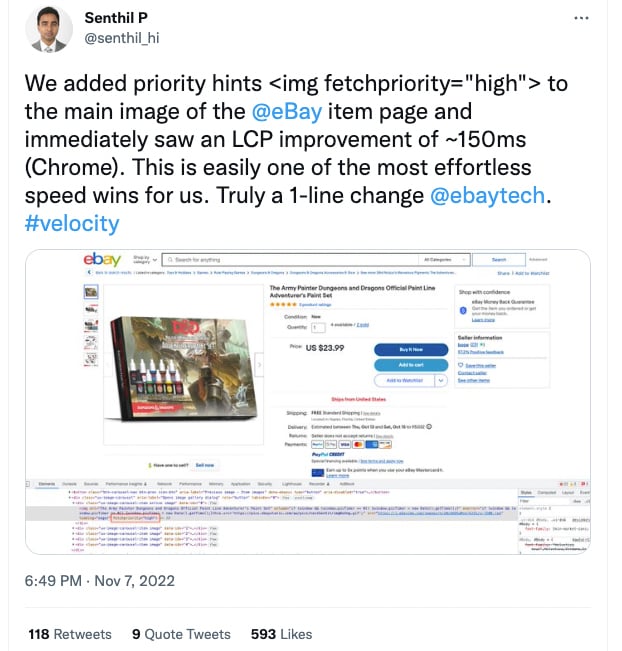622x651 pixels.
Task: Click the Search for anything field
Action: tap(291, 260)
